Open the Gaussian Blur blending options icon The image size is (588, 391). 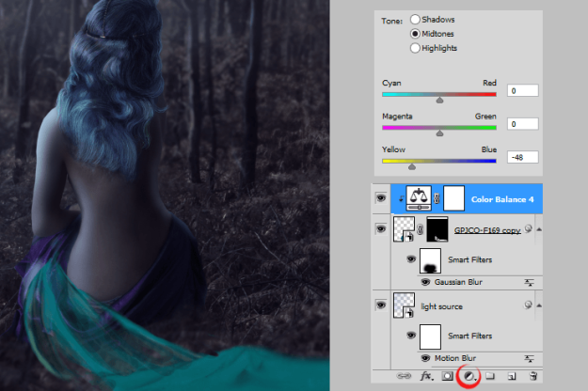pos(529,282)
